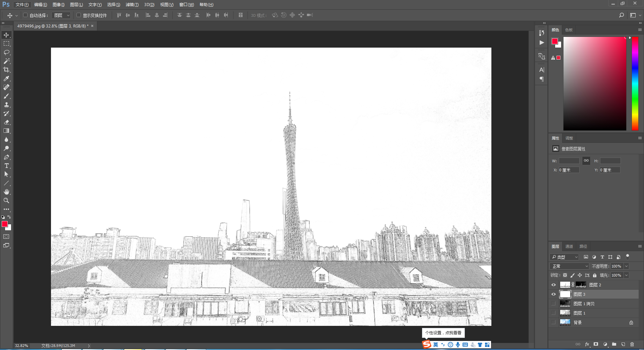
Task: Select the 图层 1 拷贝 layer
Action: (584, 304)
